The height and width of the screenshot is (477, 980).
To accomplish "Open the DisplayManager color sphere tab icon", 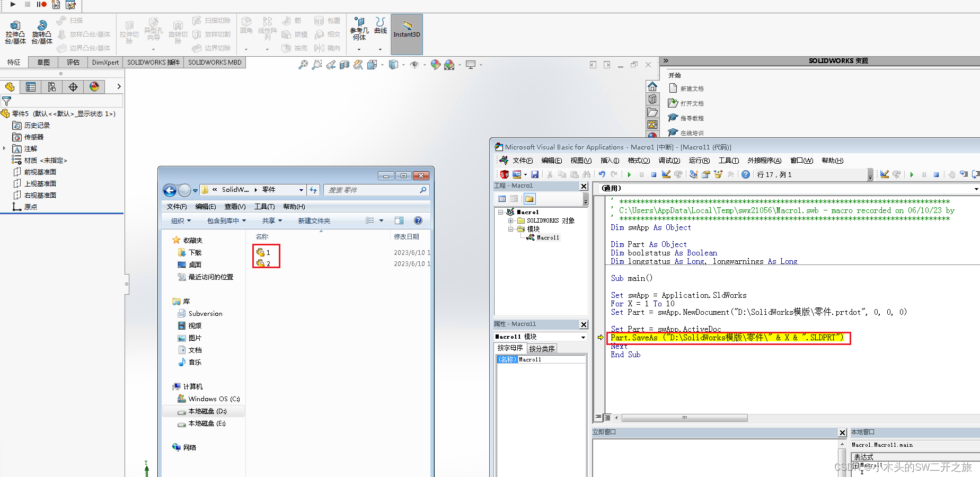I will (x=94, y=87).
